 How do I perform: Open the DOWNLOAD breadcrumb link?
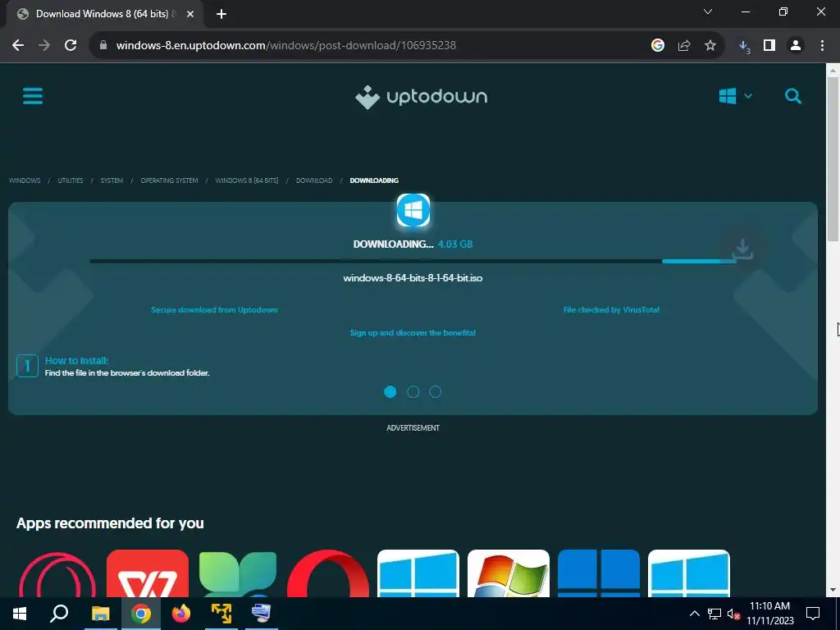(x=314, y=180)
